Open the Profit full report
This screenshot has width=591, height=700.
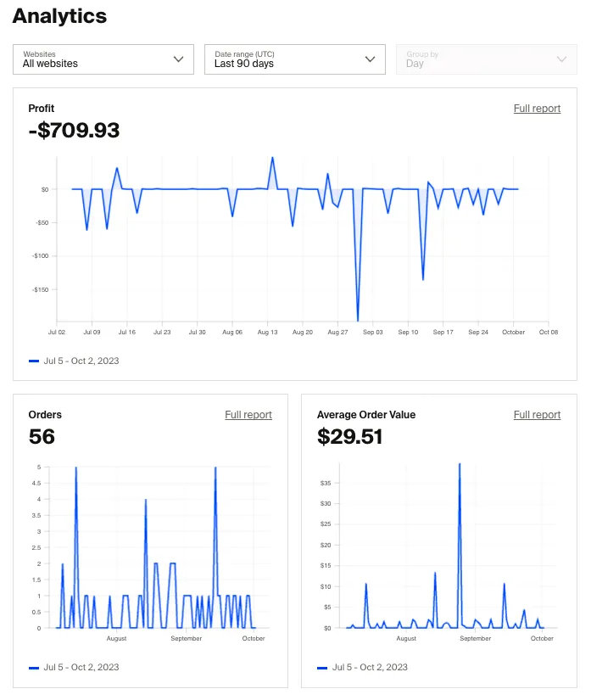[x=537, y=108]
